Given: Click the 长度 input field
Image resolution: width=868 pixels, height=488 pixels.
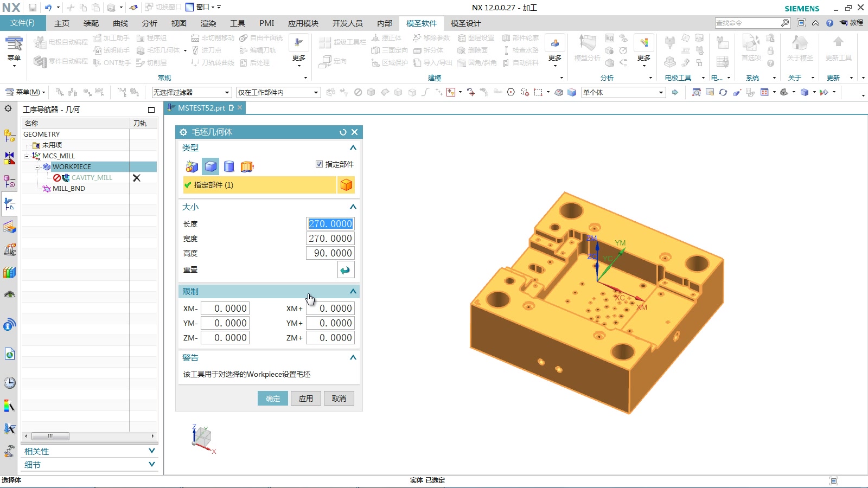Looking at the screenshot, I should (x=330, y=223).
